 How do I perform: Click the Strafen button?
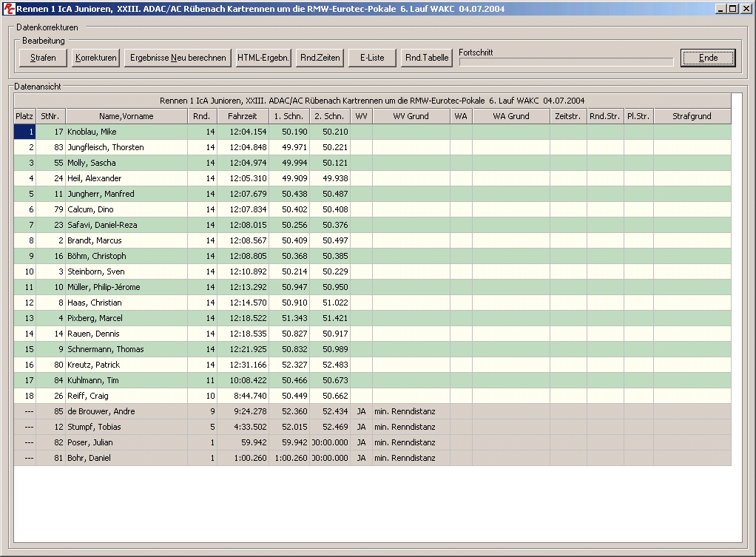[x=43, y=58]
